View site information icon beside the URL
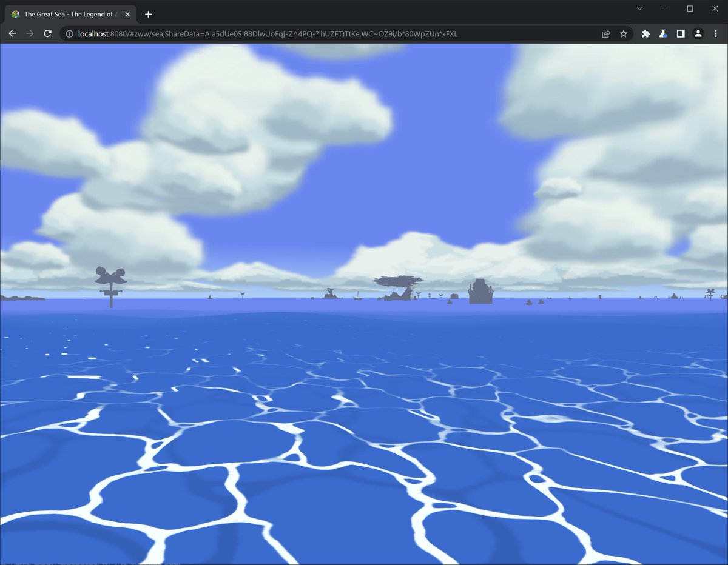 point(69,34)
